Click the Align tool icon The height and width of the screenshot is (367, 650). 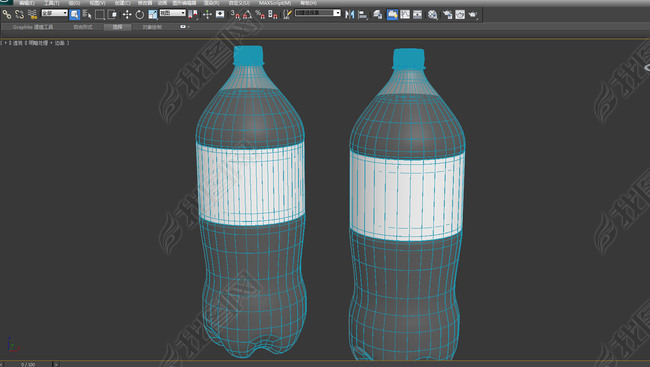pos(363,15)
